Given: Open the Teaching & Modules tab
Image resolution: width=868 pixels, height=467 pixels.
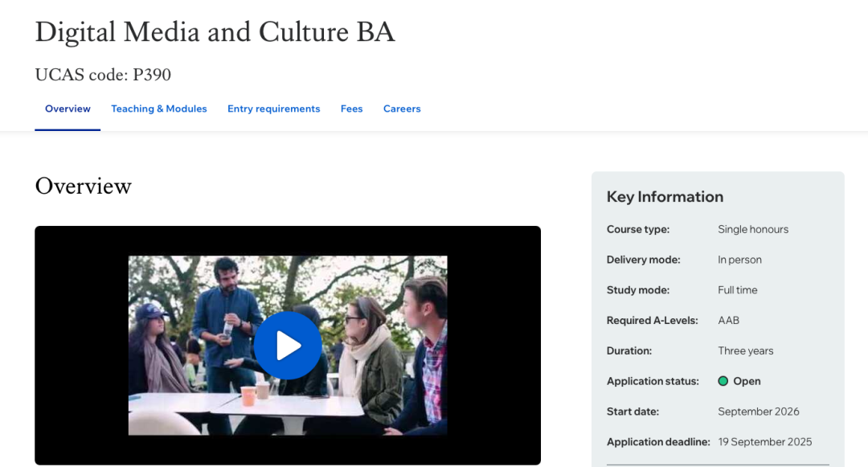Looking at the screenshot, I should pos(159,109).
